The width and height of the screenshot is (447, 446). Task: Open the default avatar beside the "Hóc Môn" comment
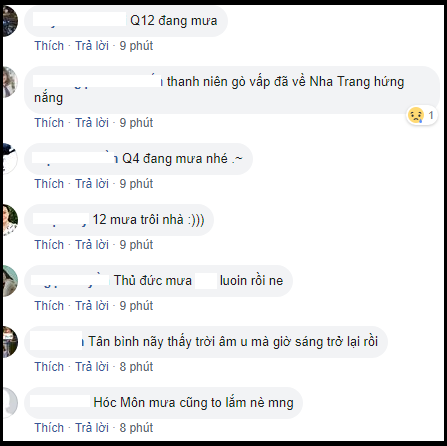[x=10, y=403]
